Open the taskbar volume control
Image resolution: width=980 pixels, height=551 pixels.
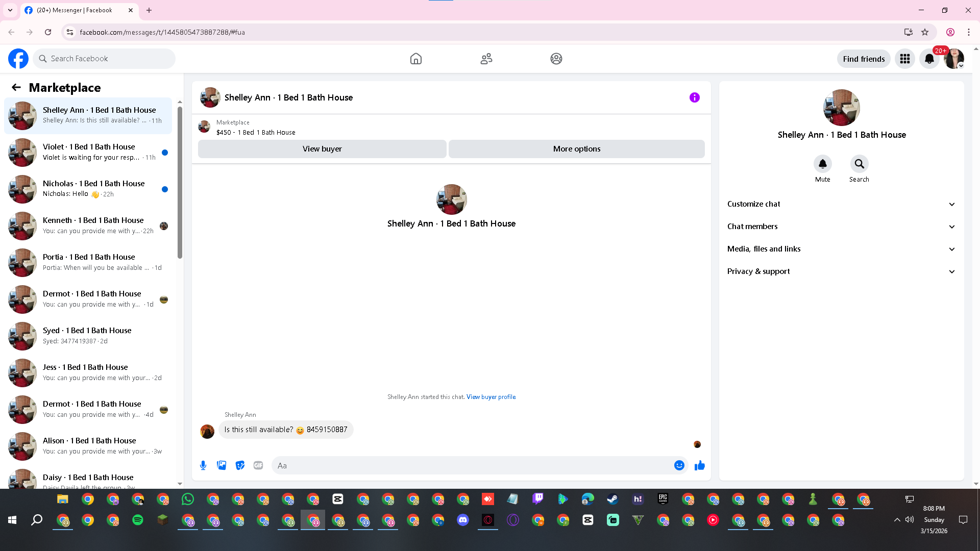910,520
